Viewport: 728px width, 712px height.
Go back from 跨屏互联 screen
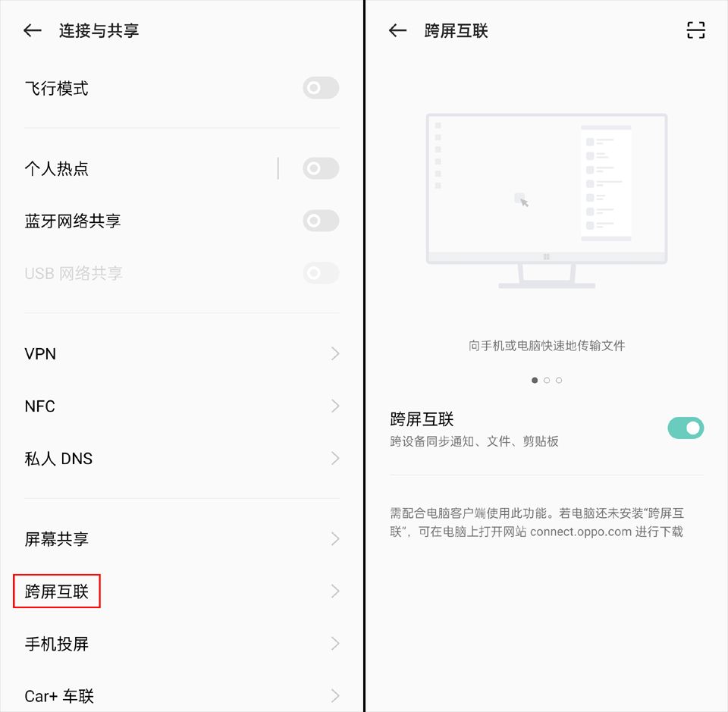[x=397, y=30]
